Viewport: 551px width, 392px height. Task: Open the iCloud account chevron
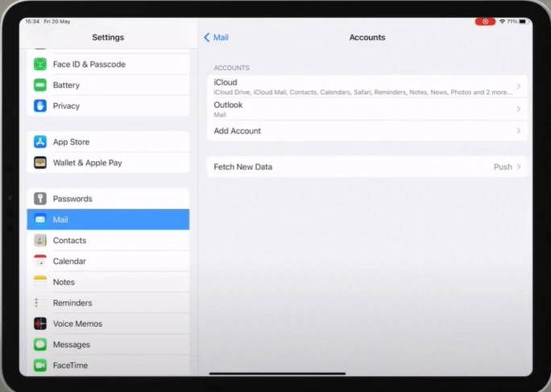point(518,86)
